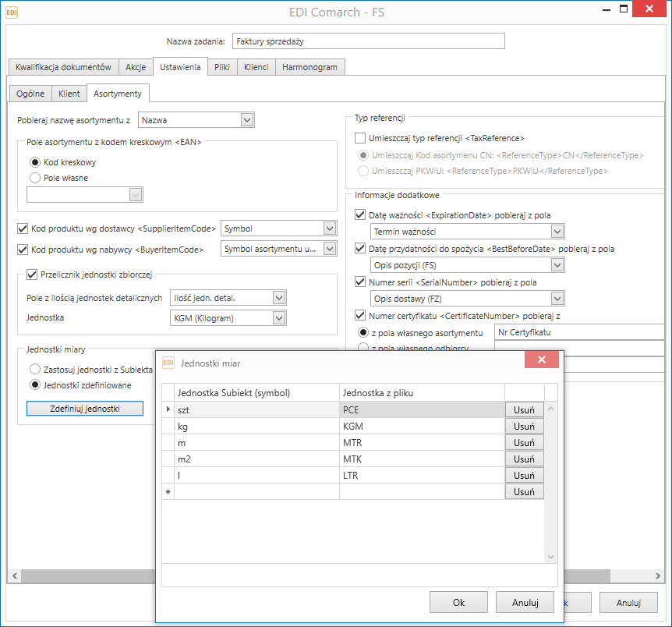This screenshot has width=672, height=627.
Task: Click the horizontal scrollbar right arrow
Action: click(x=658, y=576)
